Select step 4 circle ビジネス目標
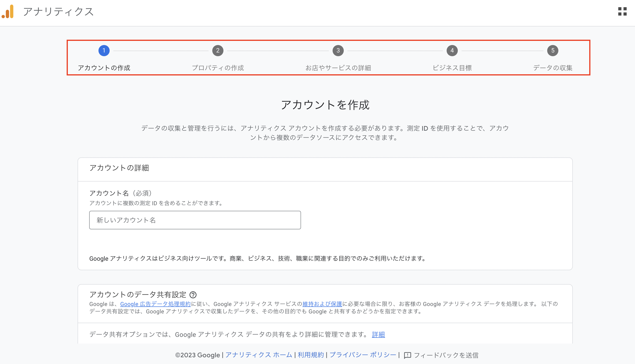Viewport: 635px width, 364px height. point(452,51)
